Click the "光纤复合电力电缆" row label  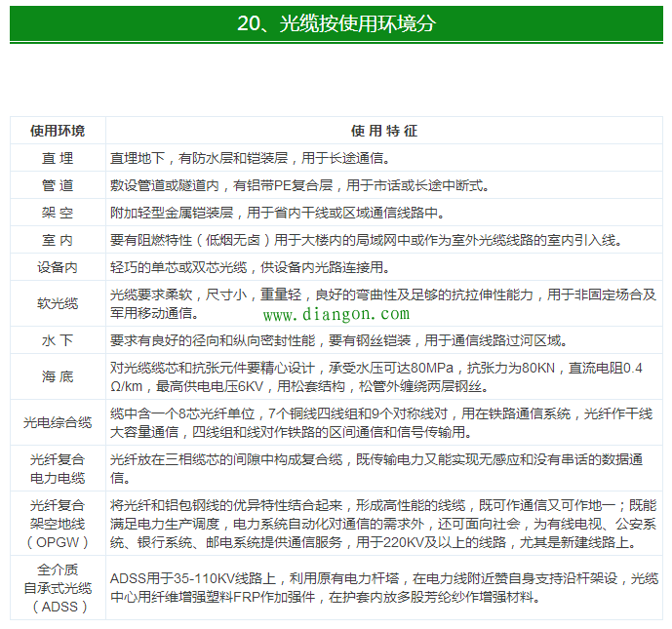57,468
